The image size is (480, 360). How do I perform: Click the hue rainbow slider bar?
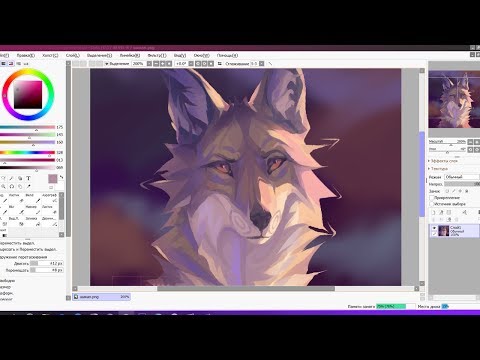[27, 152]
